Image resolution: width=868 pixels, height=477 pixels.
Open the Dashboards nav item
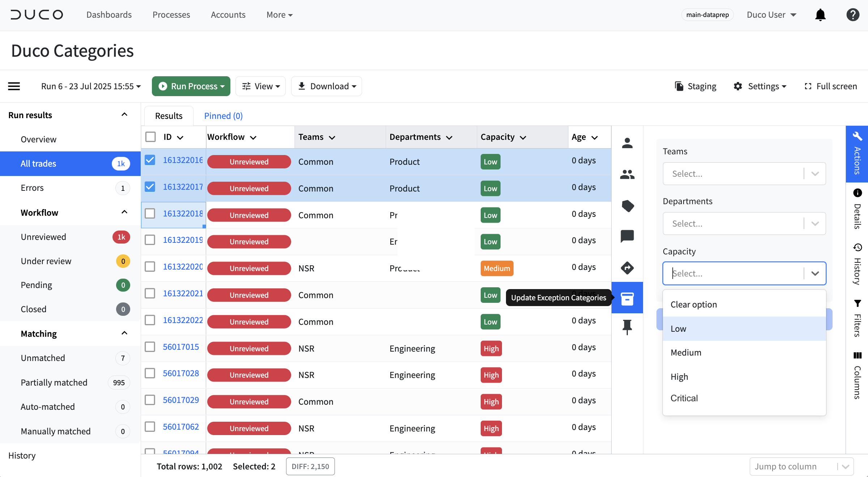pyautogui.click(x=109, y=15)
